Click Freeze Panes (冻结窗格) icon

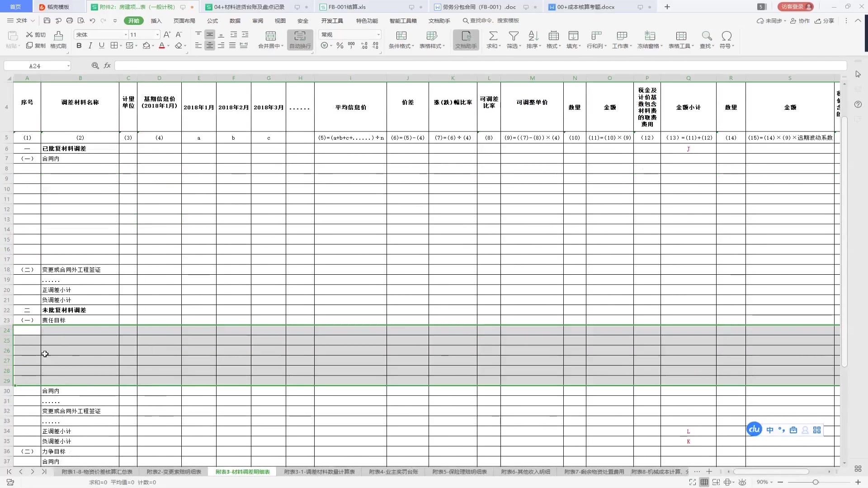click(x=650, y=36)
